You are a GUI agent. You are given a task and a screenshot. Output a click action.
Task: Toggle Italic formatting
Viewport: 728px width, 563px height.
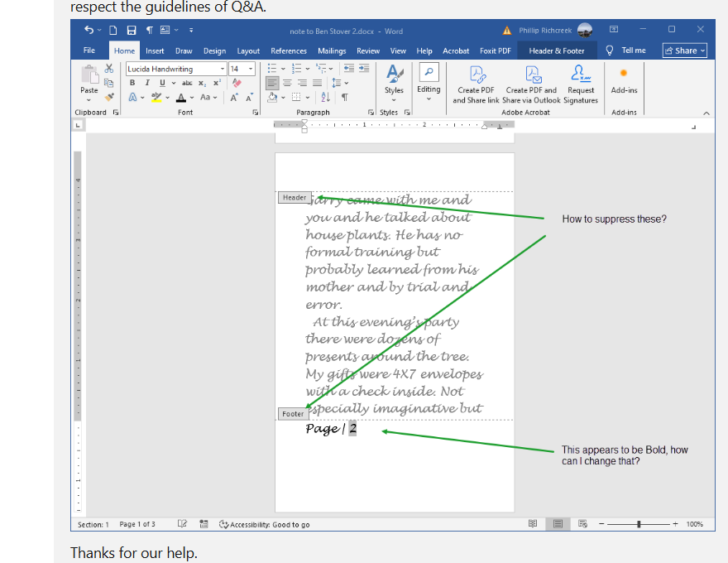click(x=147, y=83)
